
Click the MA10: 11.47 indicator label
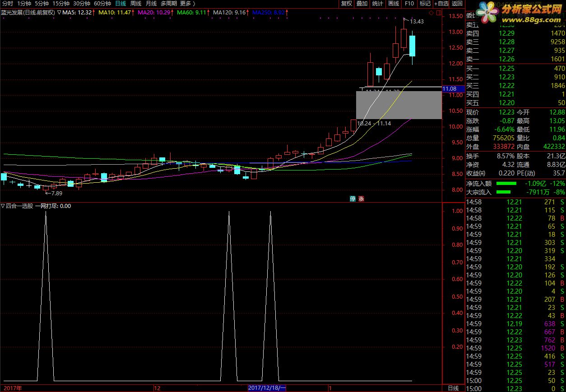click(x=114, y=12)
